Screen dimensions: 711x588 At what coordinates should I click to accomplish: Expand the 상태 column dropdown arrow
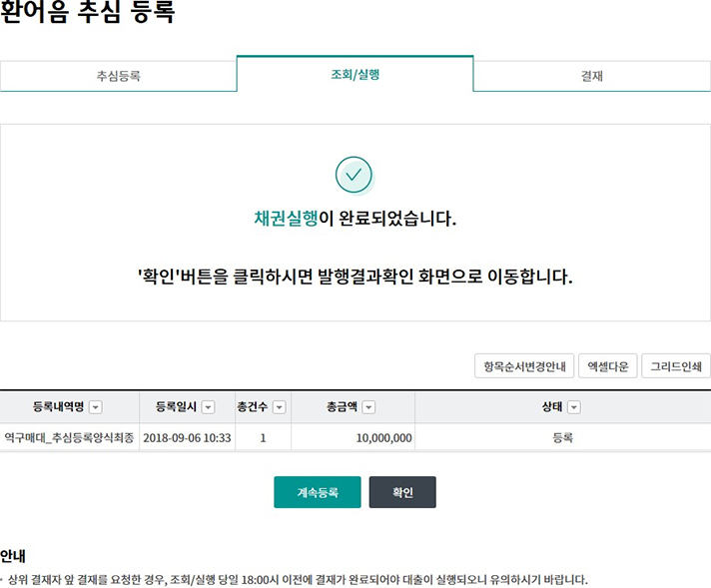click(573, 407)
